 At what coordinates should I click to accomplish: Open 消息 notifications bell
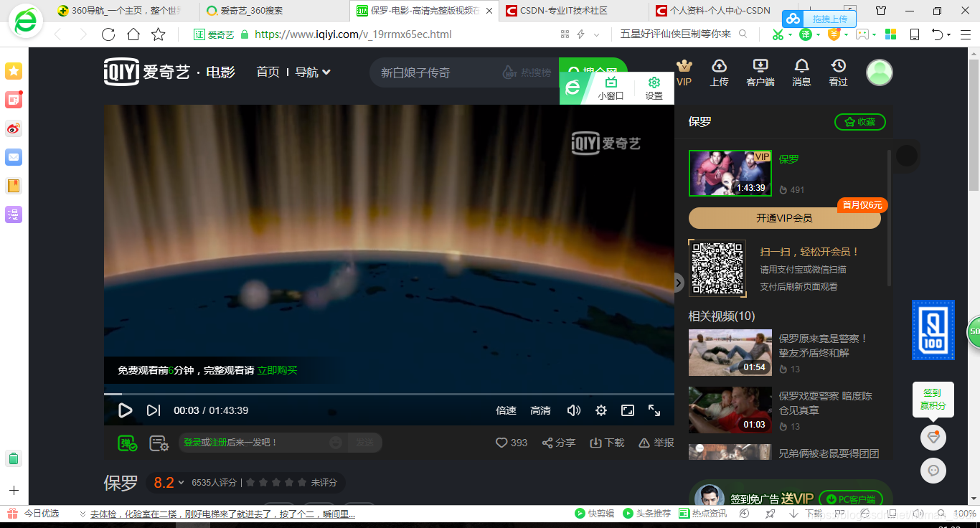click(x=801, y=72)
